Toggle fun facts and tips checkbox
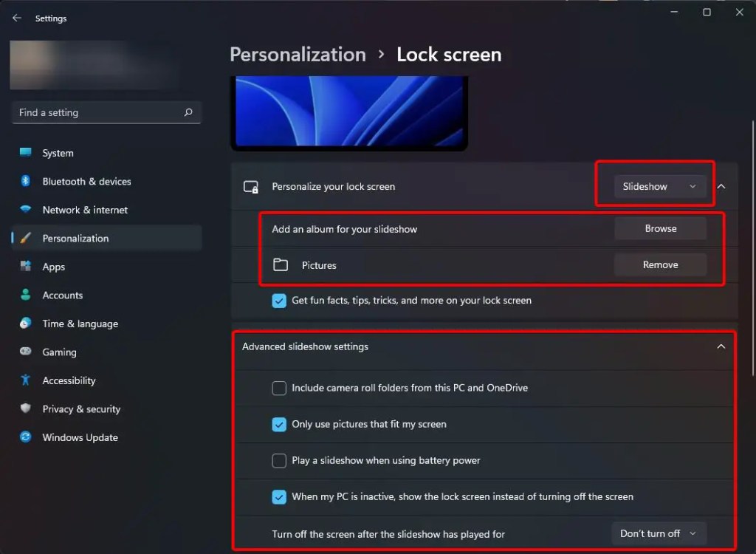Viewport: 756px width, 554px height. coord(279,301)
